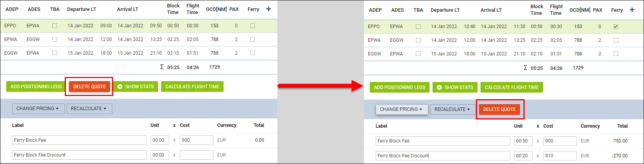
Task: Click orange Delete Quote button on left
Action: tap(90, 87)
